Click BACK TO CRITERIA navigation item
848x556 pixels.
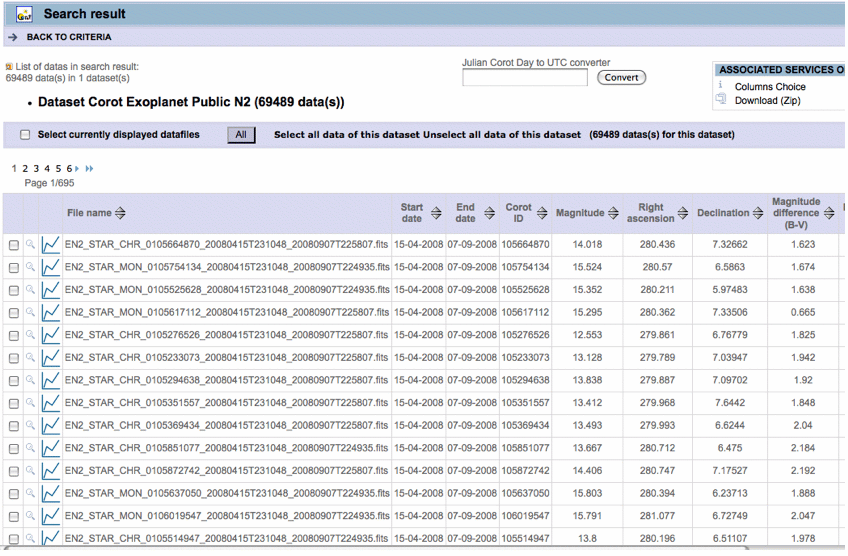click(x=69, y=37)
